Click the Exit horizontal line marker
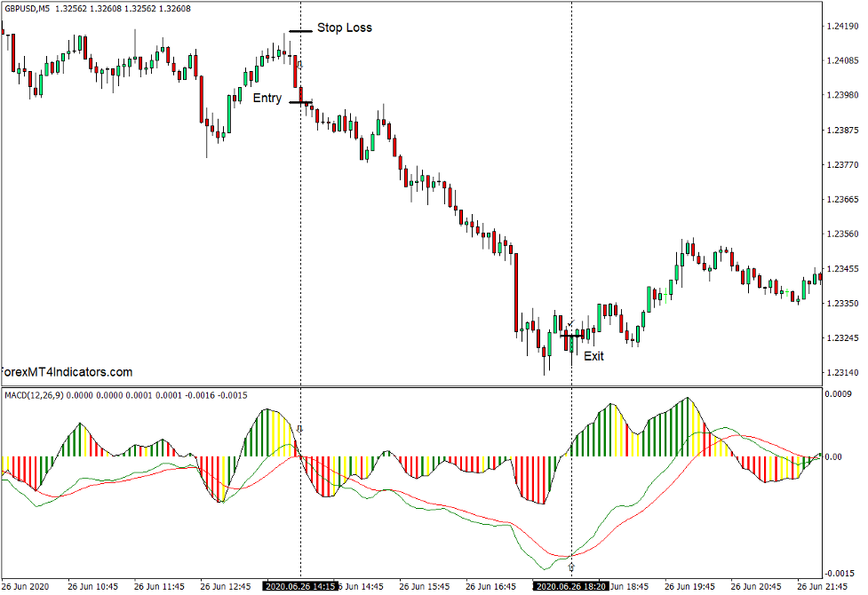This screenshot has height=595, width=868. pyautogui.click(x=571, y=336)
